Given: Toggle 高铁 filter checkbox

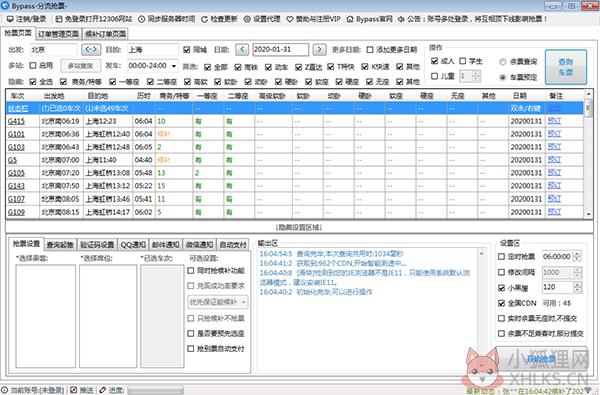Looking at the screenshot, I should 238,67.
